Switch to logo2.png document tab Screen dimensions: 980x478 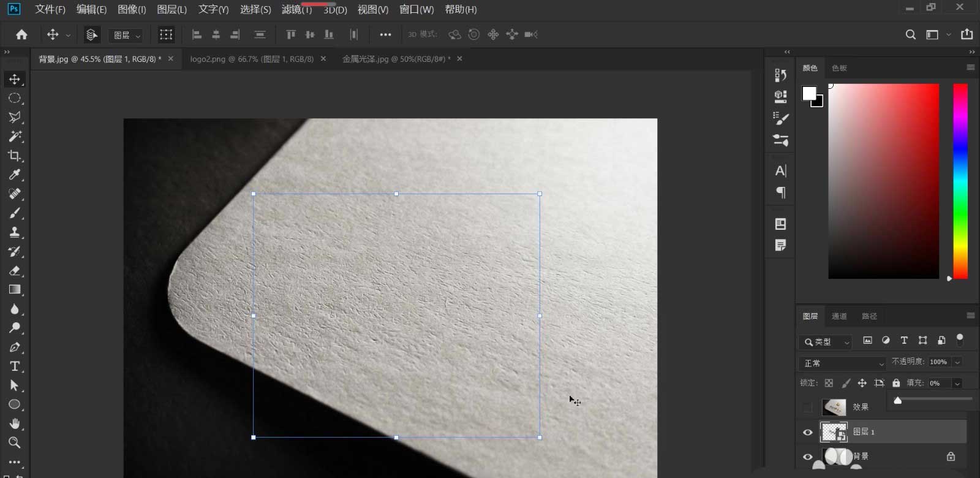tap(252, 59)
